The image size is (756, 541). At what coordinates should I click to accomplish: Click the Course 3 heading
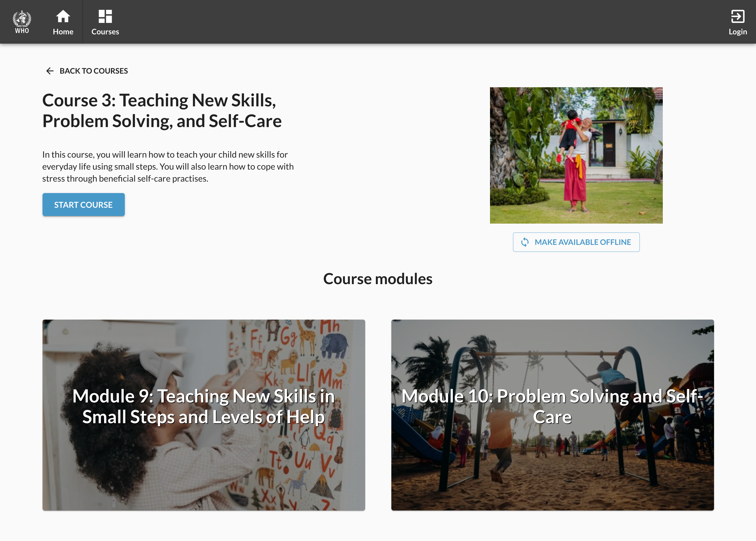click(x=162, y=110)
